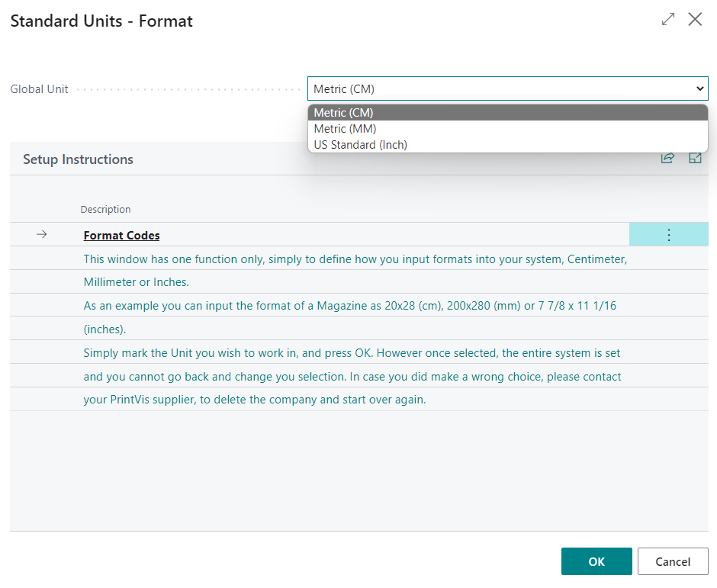Screen dimensions: 717x588
Task: Click the Standard Units - Format title
Action: pos(101,21)
